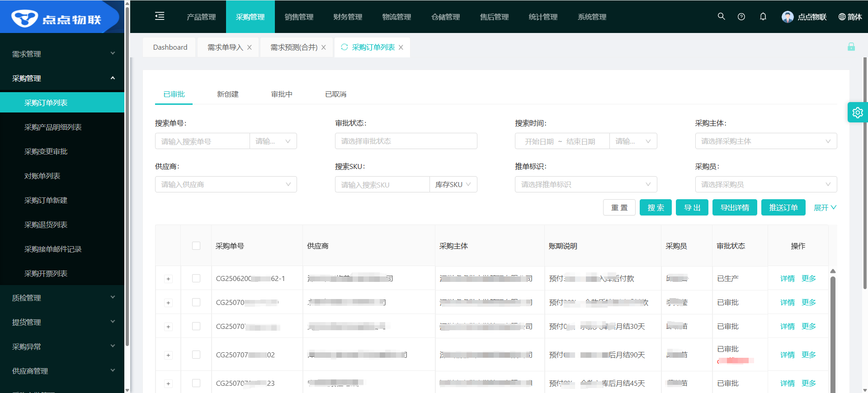Click the 搜索SKU input field
The width and height of the screenshot is (868, 393).
[382, 184]
